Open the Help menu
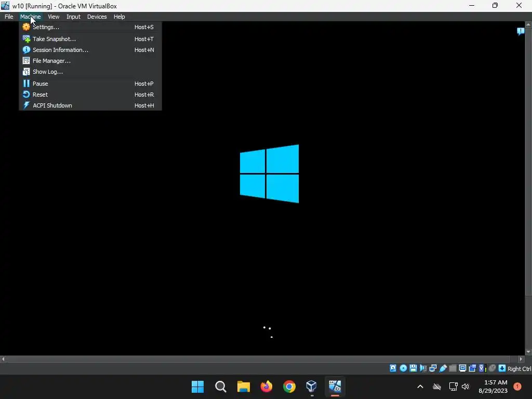This screenshot has height=399, width=532. 119,17
